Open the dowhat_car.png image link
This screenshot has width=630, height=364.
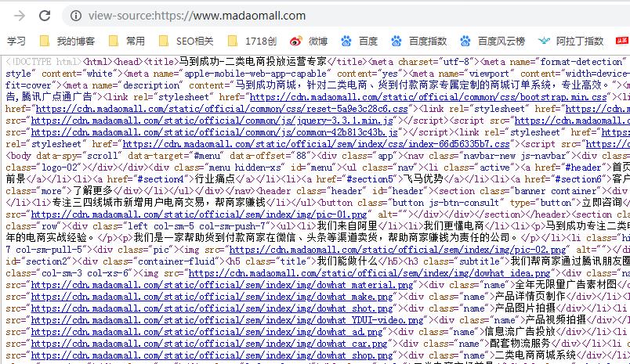click(209, 344)
